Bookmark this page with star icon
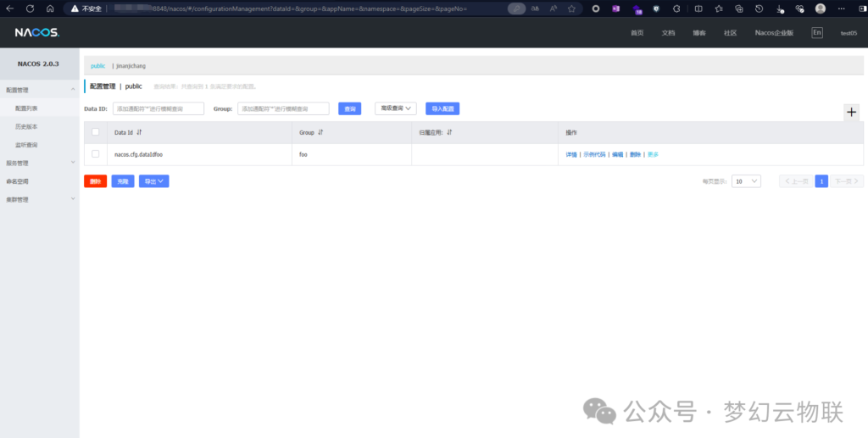 point(572,8)
